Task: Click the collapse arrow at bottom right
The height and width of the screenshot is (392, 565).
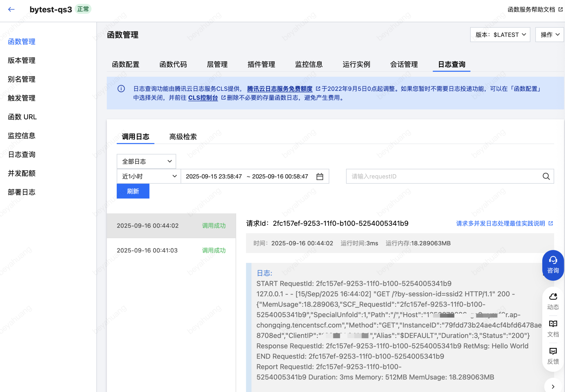Action: click(x=553, y=387)
